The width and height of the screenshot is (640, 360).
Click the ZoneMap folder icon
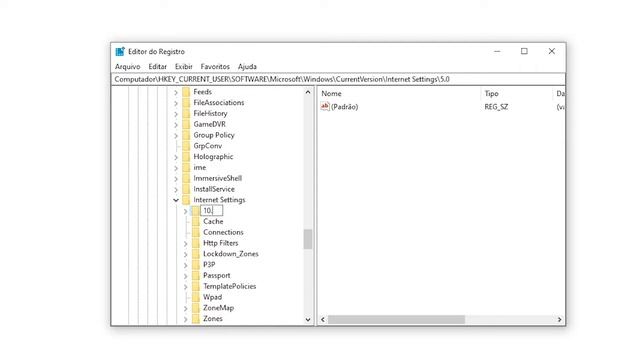point(196,308)
